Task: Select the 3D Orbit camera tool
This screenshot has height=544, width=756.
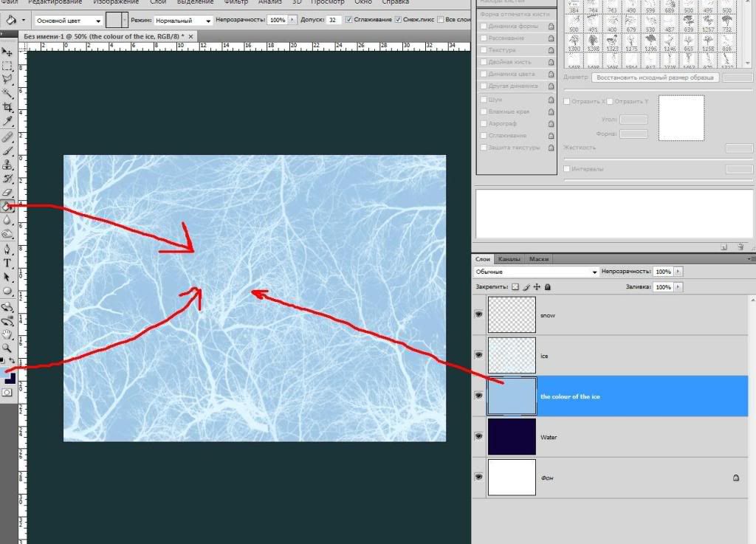Action: click(7, 321)
